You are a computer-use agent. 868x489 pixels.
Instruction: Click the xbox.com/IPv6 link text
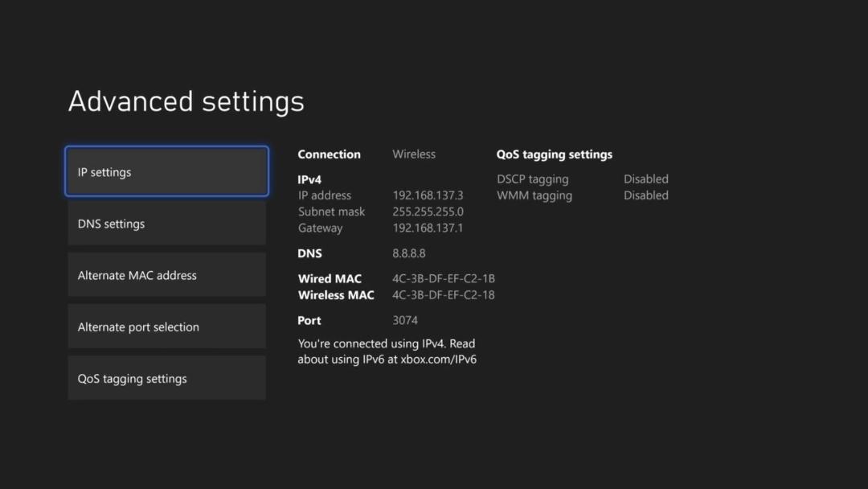439,360
